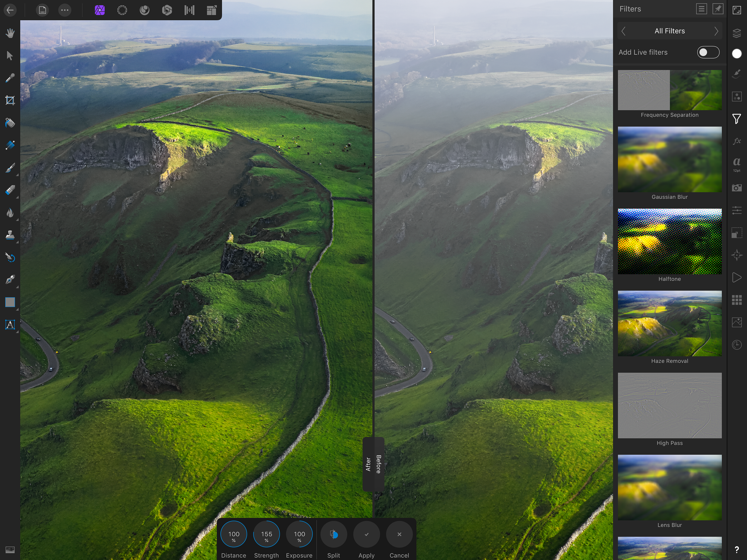Select the Hand pan tool

point(10,33)
